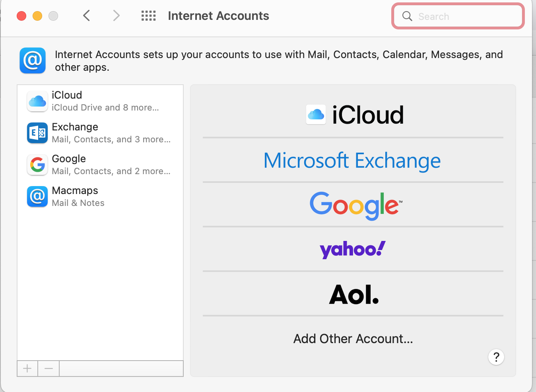The width and height of the screenshot is (536, 392).
Task: Choose Microsoft Exchange account type
Action: 352,161
